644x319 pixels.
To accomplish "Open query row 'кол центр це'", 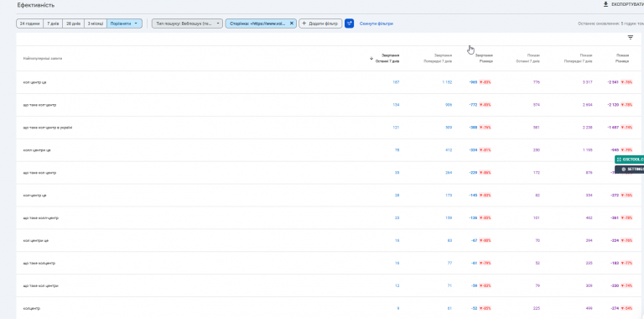I will [328, 82].
